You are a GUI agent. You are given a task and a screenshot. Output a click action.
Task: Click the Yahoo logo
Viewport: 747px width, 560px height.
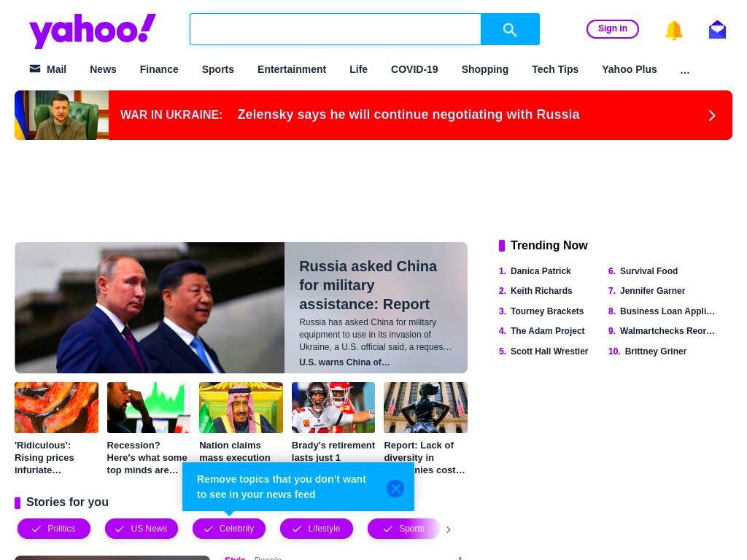(93, 31)
